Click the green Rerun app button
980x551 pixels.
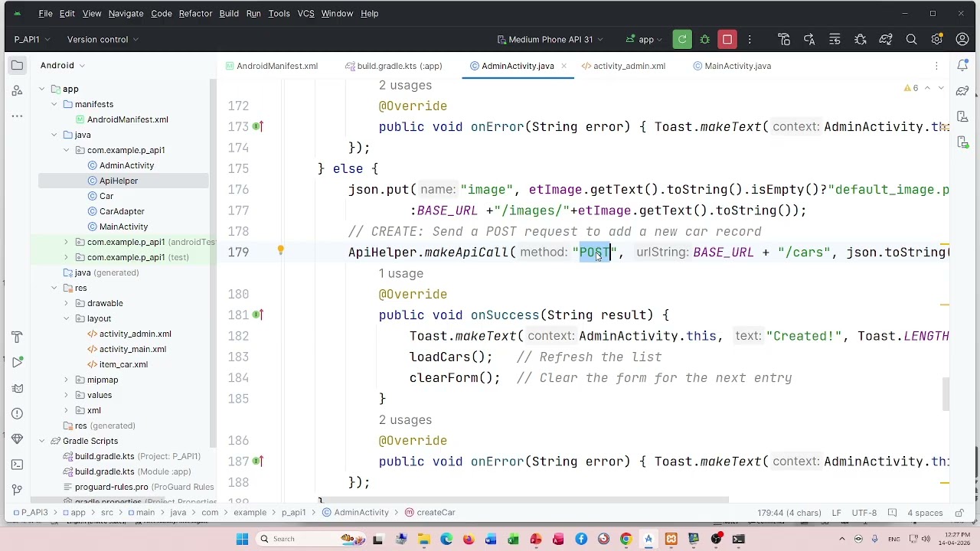pos(682,39)
